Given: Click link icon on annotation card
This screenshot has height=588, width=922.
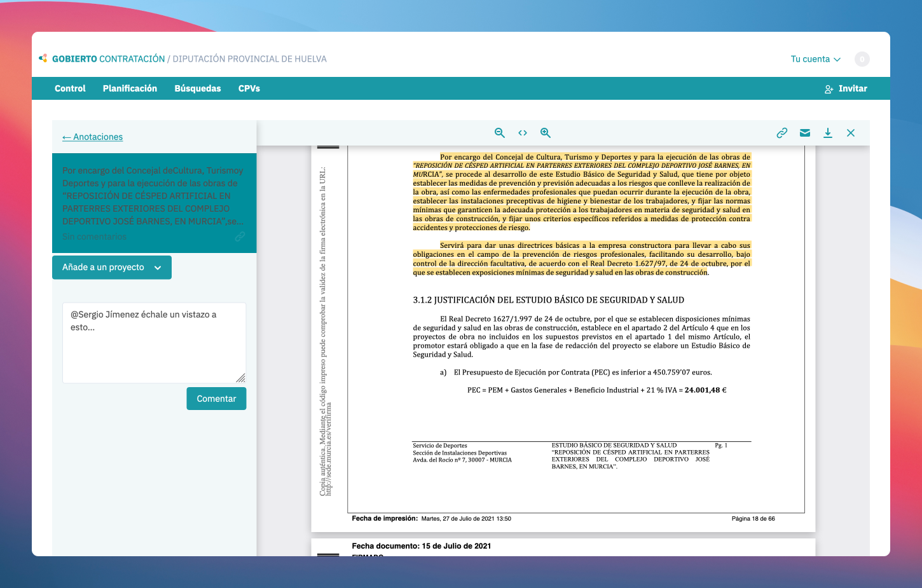Looking at the screenshot, I should pos(240,236).
